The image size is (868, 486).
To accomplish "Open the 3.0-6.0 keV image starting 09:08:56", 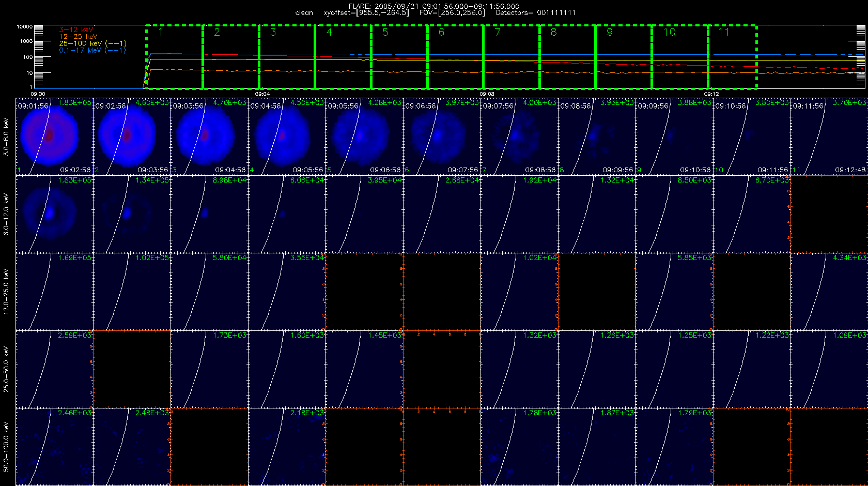I will pos(597,136).
